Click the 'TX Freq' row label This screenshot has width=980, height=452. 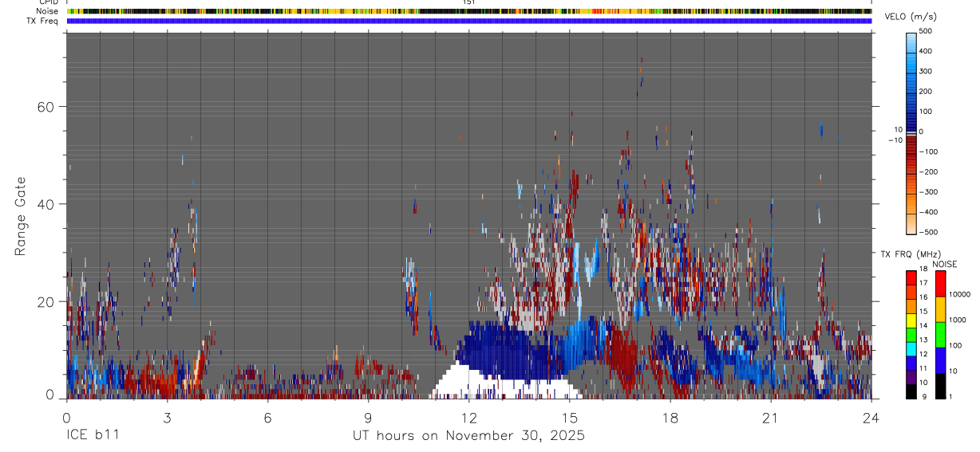pos(43,21)
